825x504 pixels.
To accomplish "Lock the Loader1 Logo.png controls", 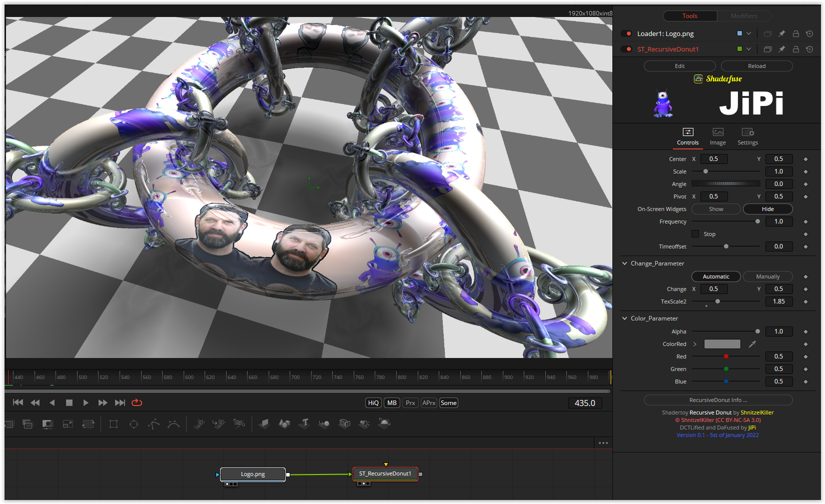I will (795, 33).
